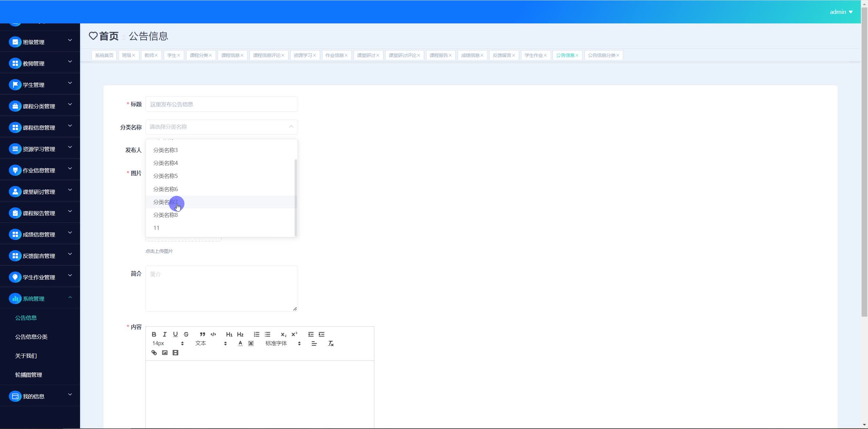Insert a blockquote in the editor
The height and width of the screenshot is (429, 868).
[202, 334]
